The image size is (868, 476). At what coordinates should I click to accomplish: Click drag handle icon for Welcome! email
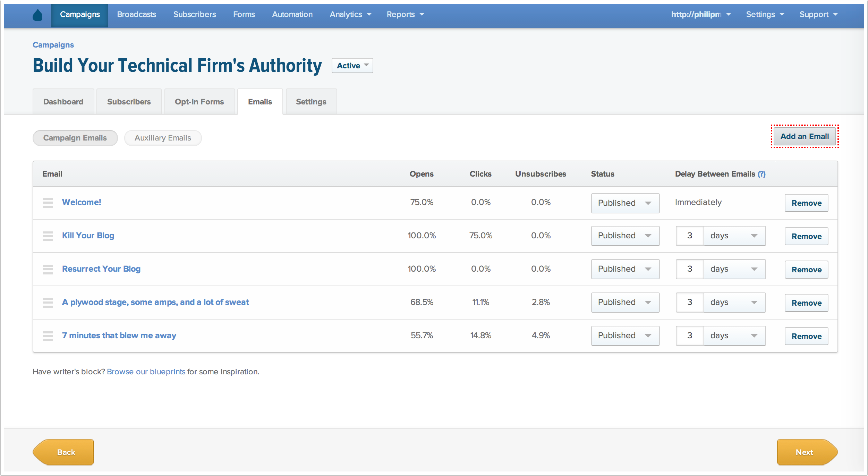point(48,203)
